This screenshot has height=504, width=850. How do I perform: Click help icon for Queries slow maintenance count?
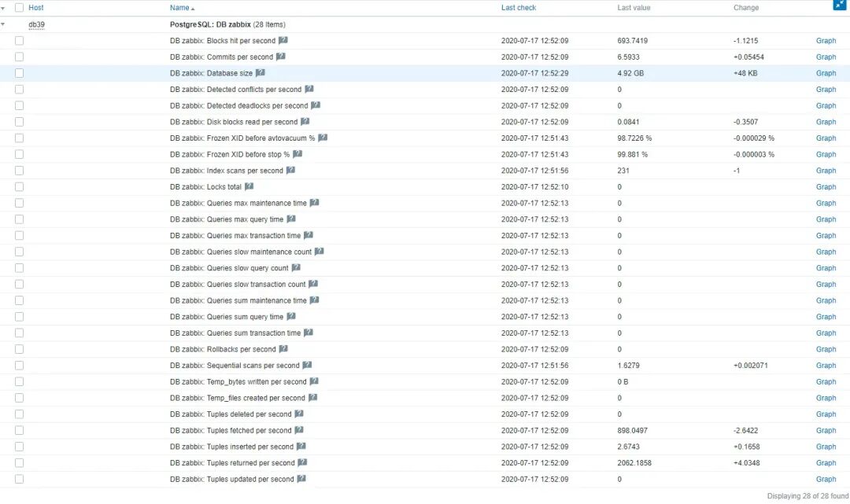[x=320, y=251]
